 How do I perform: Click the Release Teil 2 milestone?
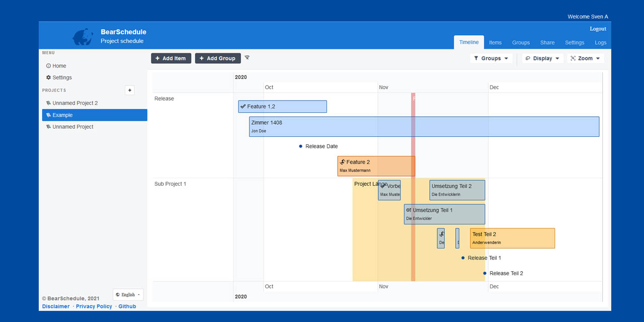click(x=485, y=274)
